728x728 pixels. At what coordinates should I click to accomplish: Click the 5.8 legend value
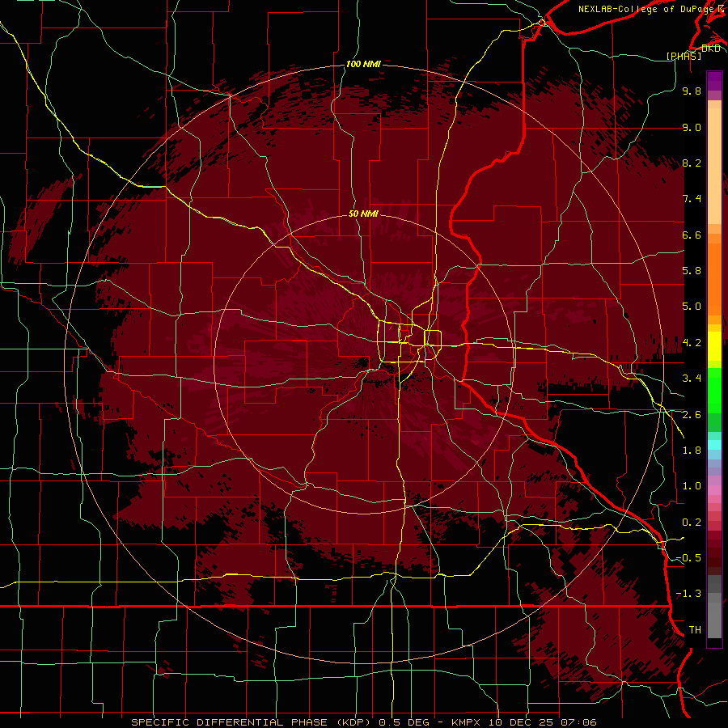tap(692, 271)
